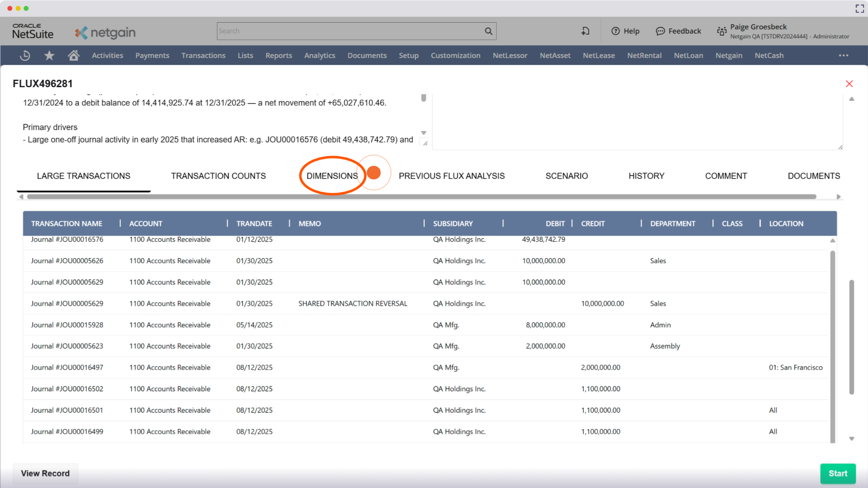Open the three-dots overflow menu in navbar

click(843, 56)
